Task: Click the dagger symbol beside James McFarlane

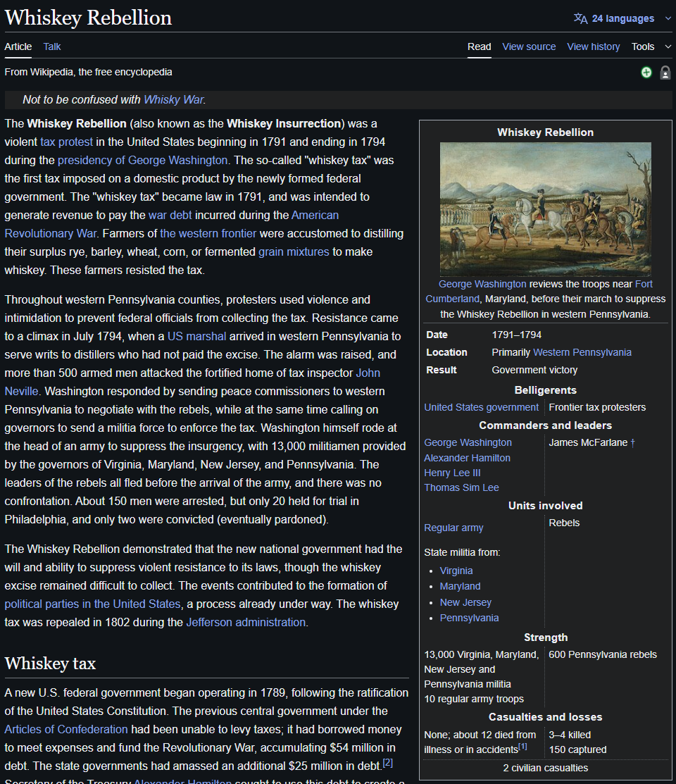Action: click(x=632, y=443)
